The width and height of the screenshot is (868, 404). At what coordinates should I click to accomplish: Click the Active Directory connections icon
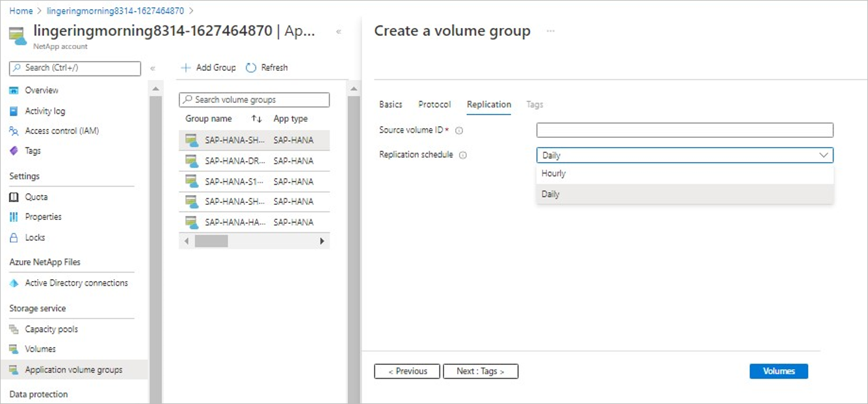coord(14,283)
